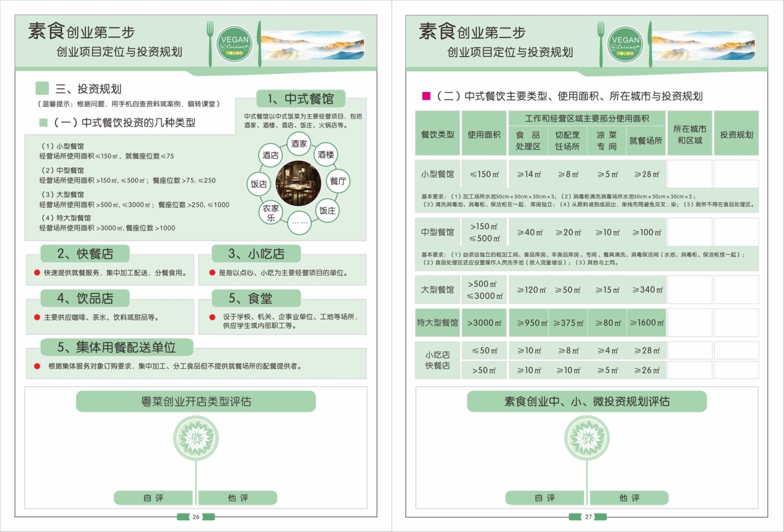The height and width of the screenshot is (532, 784).
Task: Click the 饭庄 circle bubble
Action: pyautogui.click(x=327, y=211)
